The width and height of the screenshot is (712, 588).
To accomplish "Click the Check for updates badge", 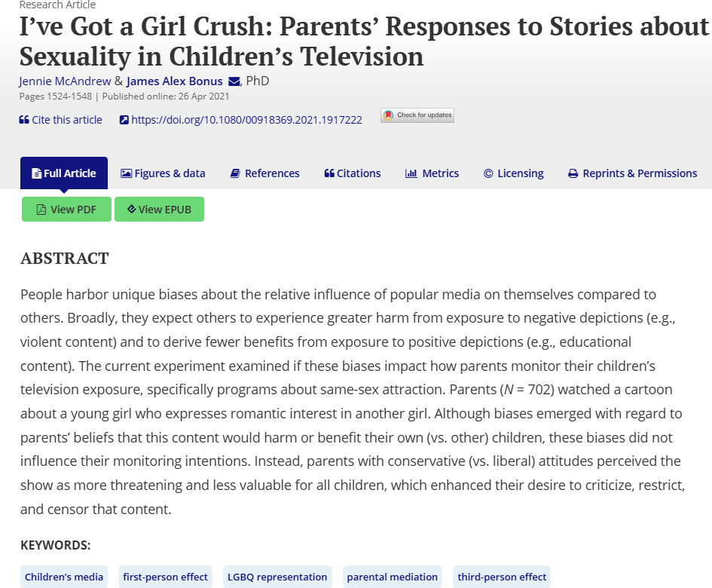I will click(417, 115).
